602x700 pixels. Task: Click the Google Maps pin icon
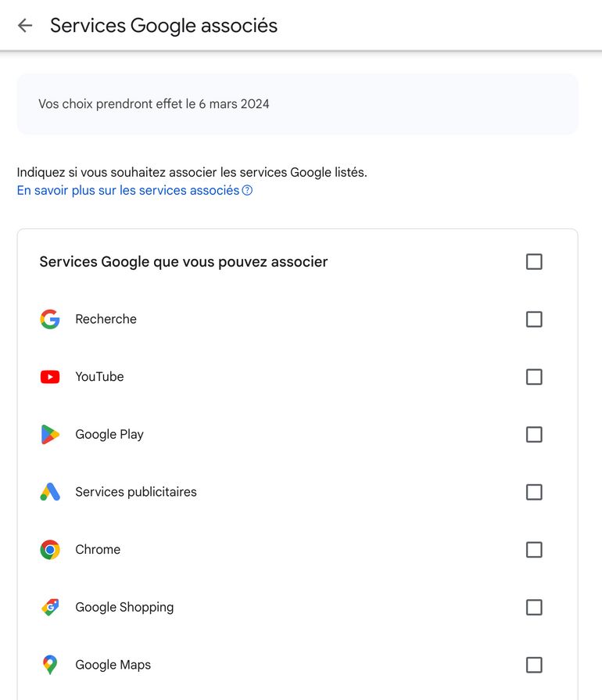tap(50, 665)
